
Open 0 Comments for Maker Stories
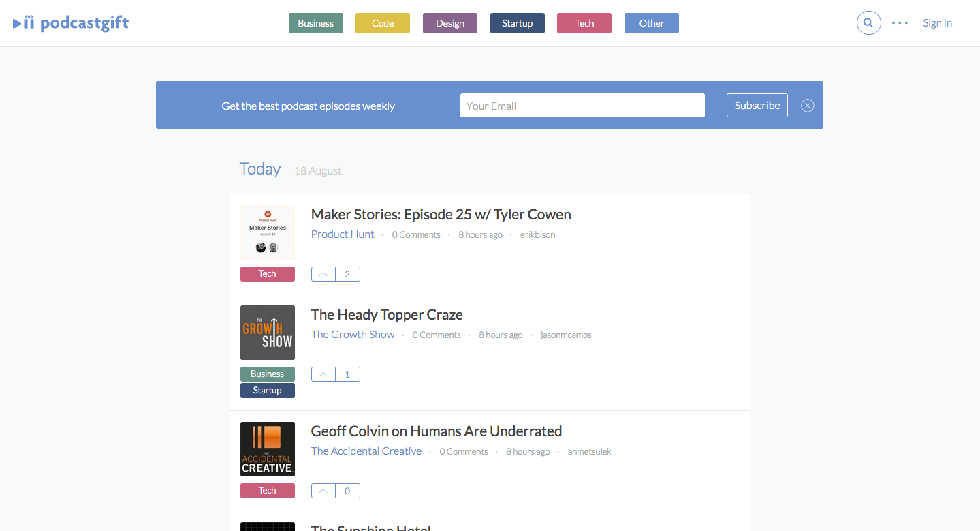click(416, 234)
